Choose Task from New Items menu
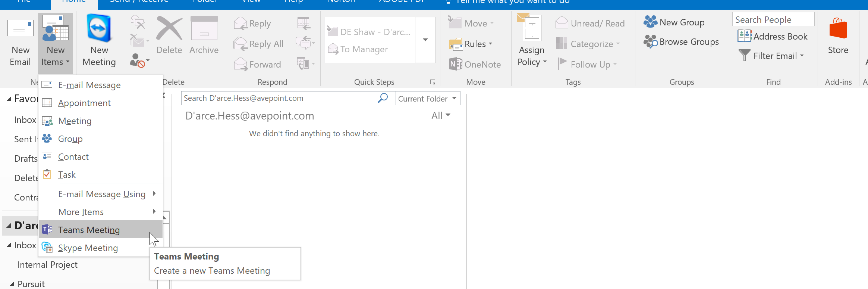 [x=101, y=175]
